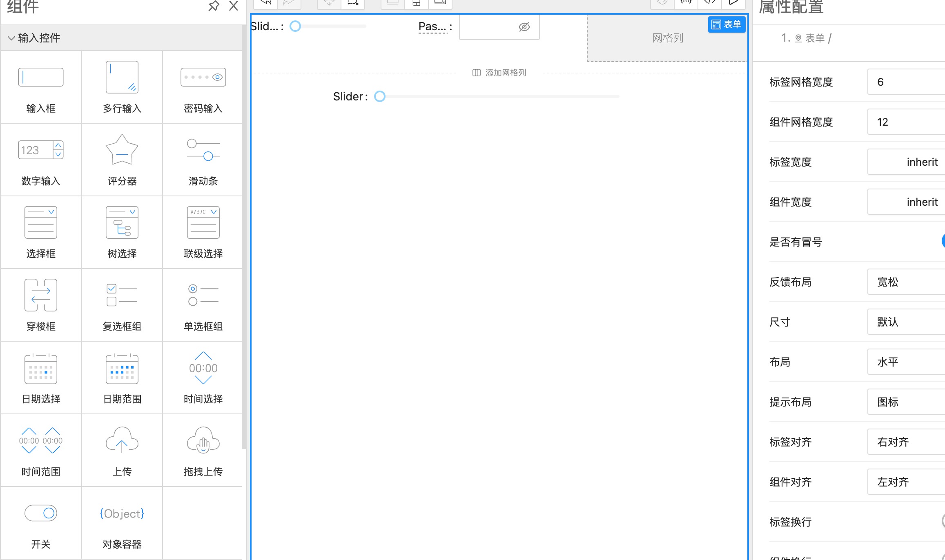Edit the 组件宽度 inherit field
The height and width of the screenshot is (560, 945).
(906, 202)
